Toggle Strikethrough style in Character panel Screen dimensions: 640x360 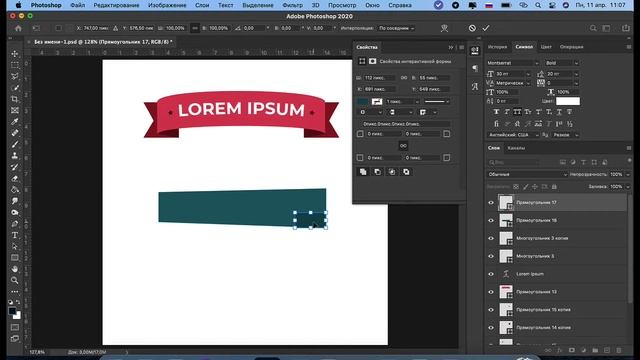pyautogui.click(x=569, y=112)
